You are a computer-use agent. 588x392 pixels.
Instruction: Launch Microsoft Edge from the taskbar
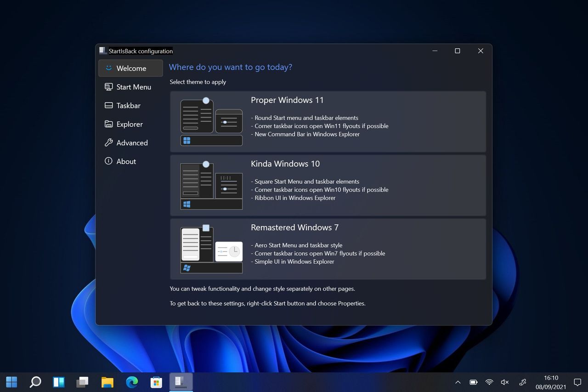[132, 382]
